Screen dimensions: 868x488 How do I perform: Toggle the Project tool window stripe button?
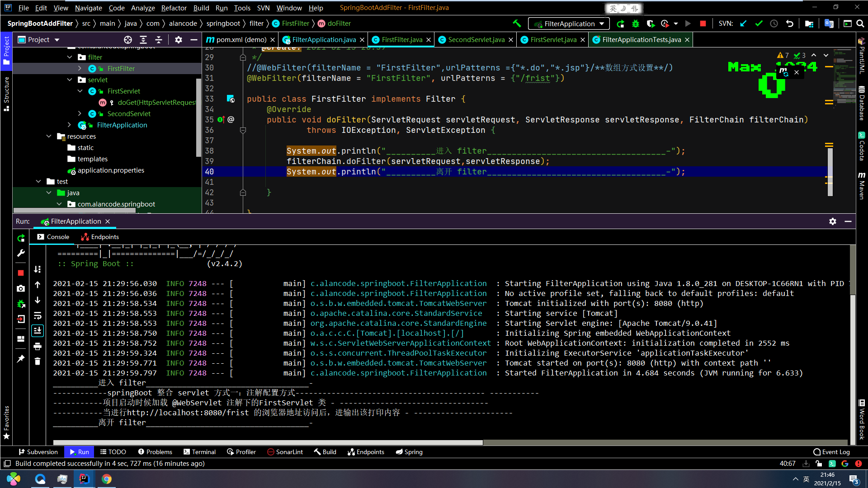pyautogui.click(x=6, y=51)
